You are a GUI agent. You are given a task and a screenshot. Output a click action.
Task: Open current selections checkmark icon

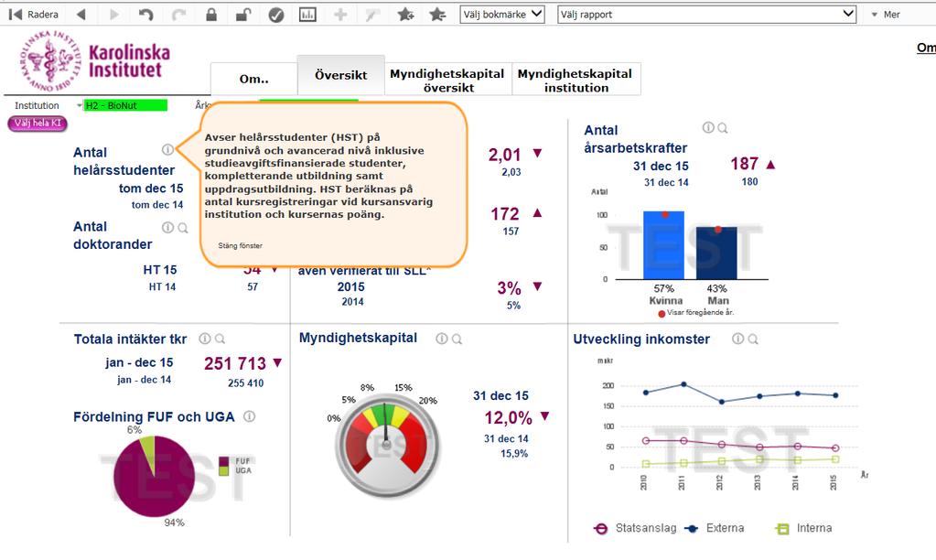[x=275, y=15]
